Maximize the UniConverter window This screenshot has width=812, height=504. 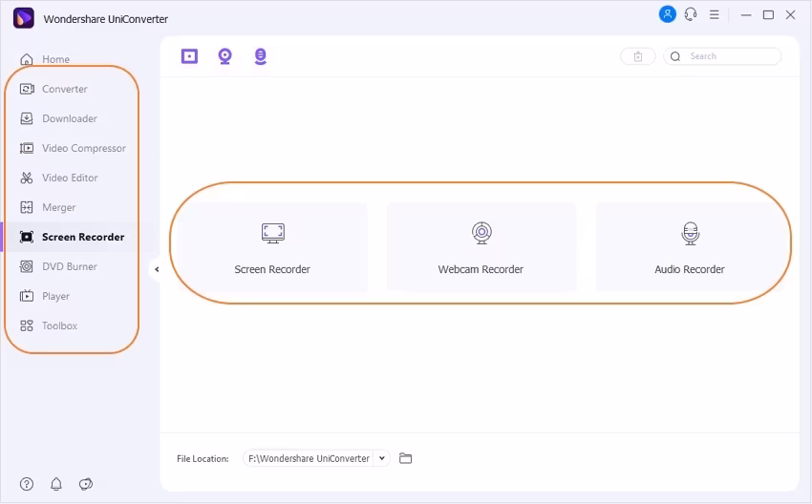[x=768, y=15]
